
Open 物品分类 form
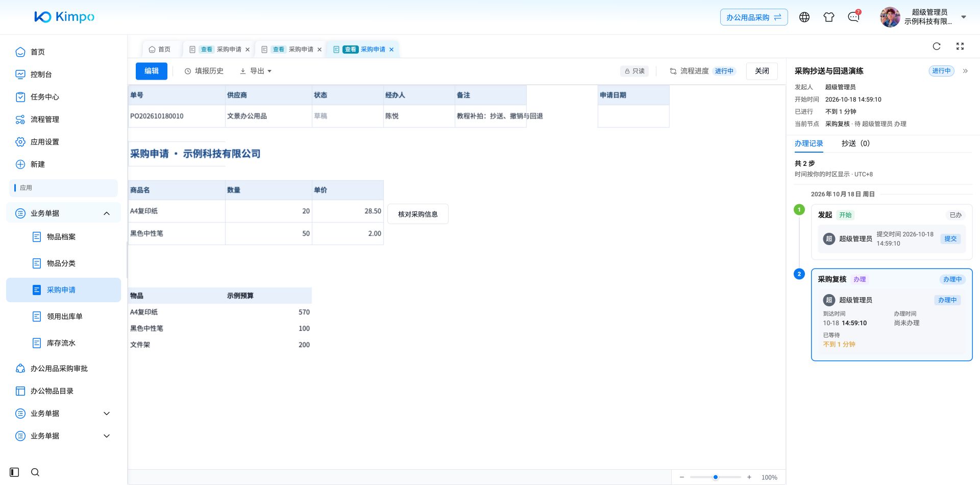click(x=63, y=263)
